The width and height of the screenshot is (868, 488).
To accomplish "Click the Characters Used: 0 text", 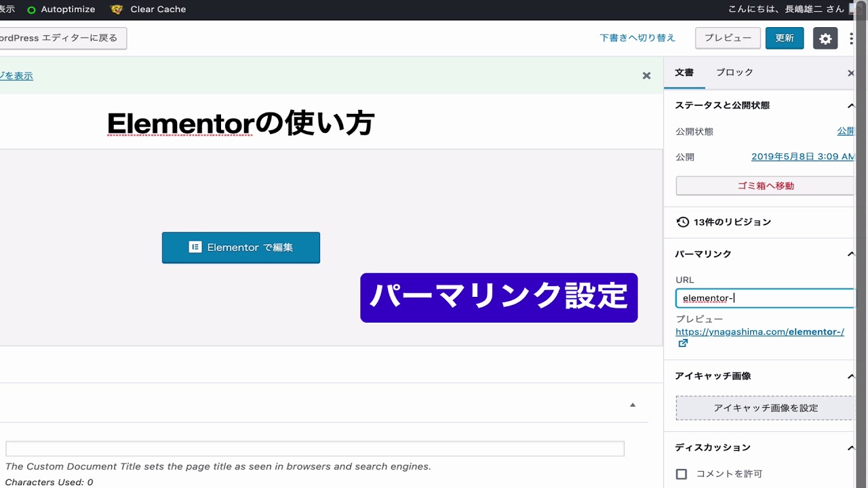I will pyautogui.click(x=49, y=483).
